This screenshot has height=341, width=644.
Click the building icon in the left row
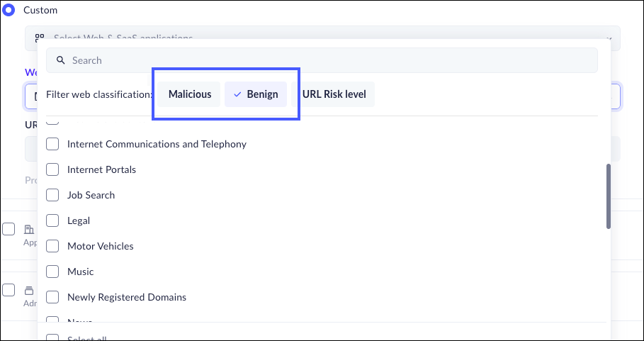tap(29, 230)
